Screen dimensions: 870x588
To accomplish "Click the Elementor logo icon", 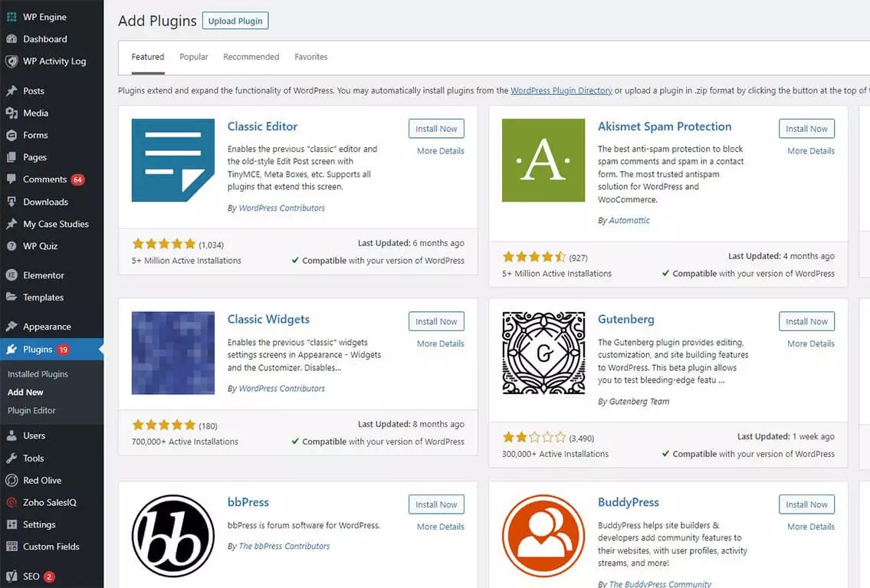I will pos(11,275).
